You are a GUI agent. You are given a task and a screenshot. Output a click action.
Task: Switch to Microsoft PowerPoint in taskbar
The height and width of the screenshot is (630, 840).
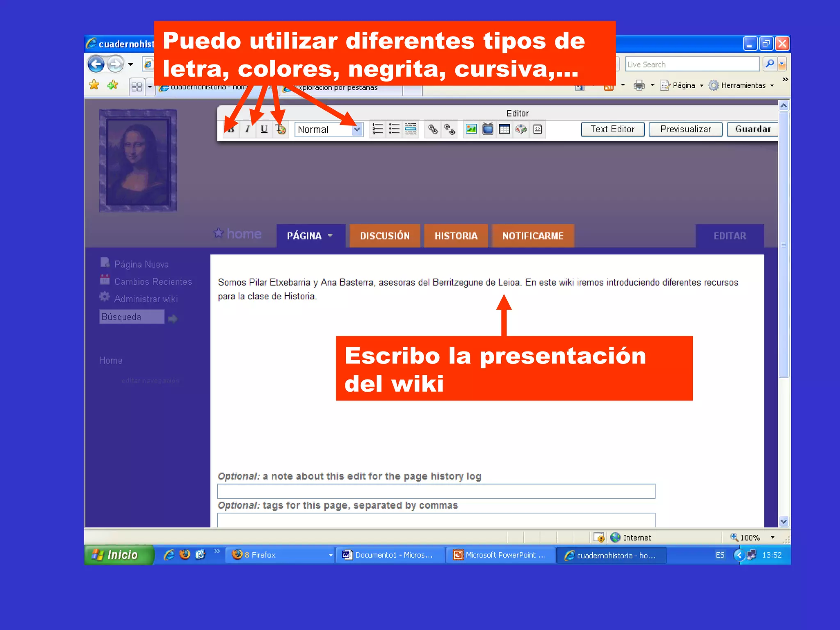pyautogui.click(x=500, y=555)
